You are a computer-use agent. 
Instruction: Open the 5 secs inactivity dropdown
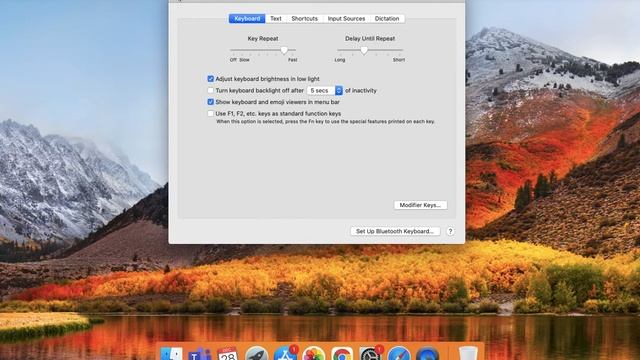pyautogui.click(x=325, y=90)
